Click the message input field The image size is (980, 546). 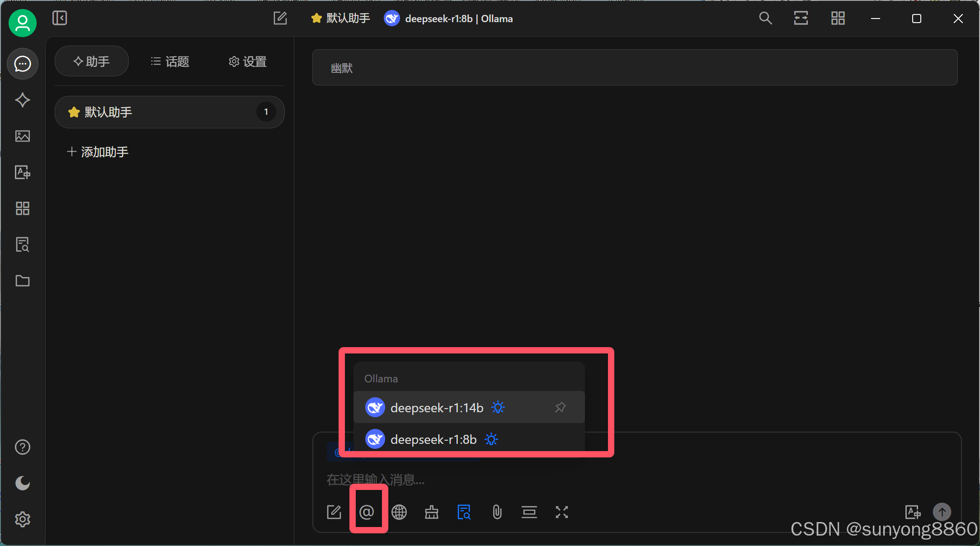point(633,480)
